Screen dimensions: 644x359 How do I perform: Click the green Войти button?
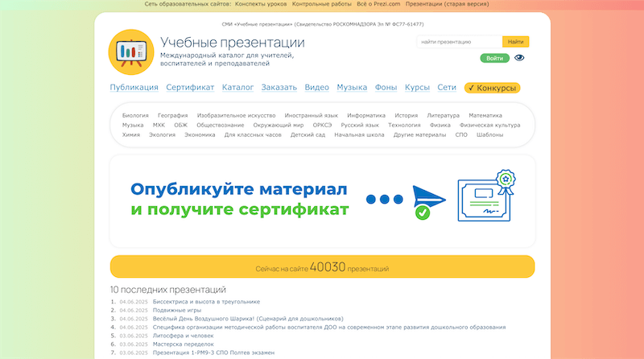(494, 58)
